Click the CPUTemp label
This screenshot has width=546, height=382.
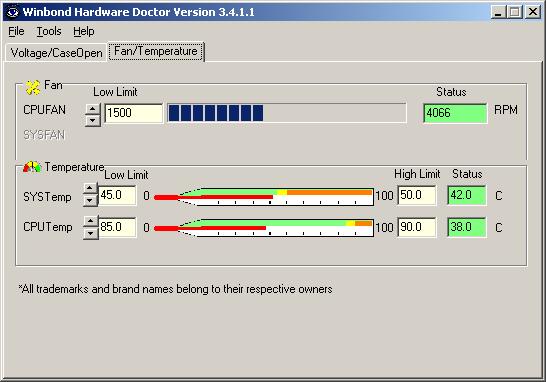tap(48, 227)
